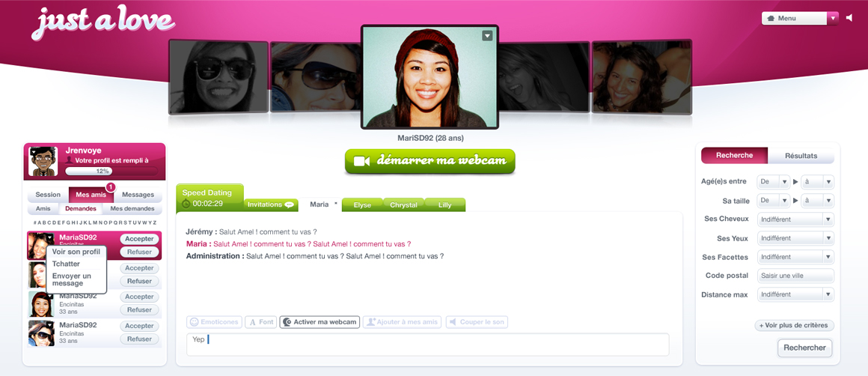Expand the Ses Cheveux dropdown
Screen dimensions: 868x376
coord(795,219)
